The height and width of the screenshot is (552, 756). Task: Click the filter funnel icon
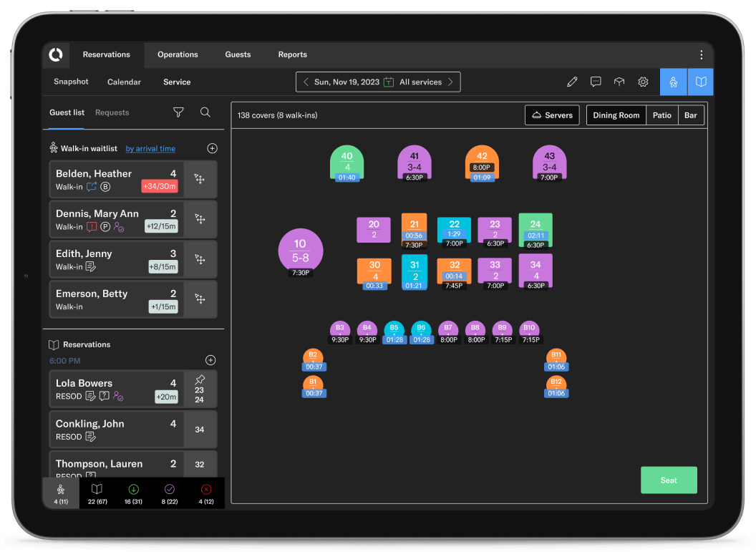click(178, 112)
